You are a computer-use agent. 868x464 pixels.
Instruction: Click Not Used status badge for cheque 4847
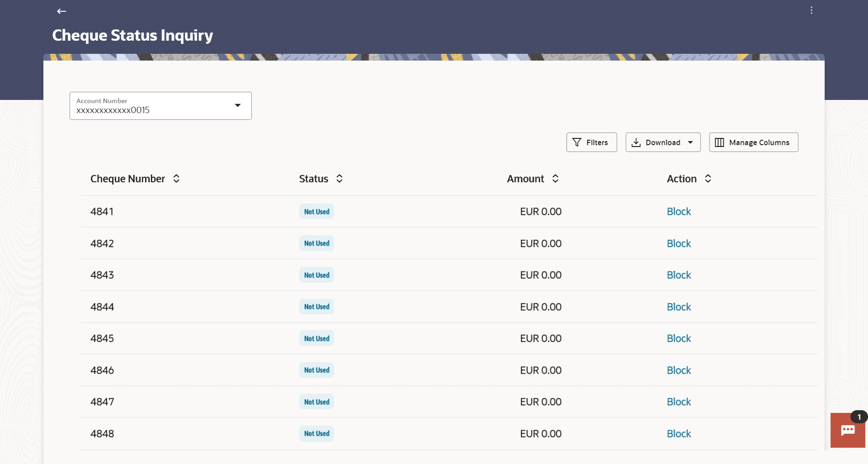[x=316, y=402]
